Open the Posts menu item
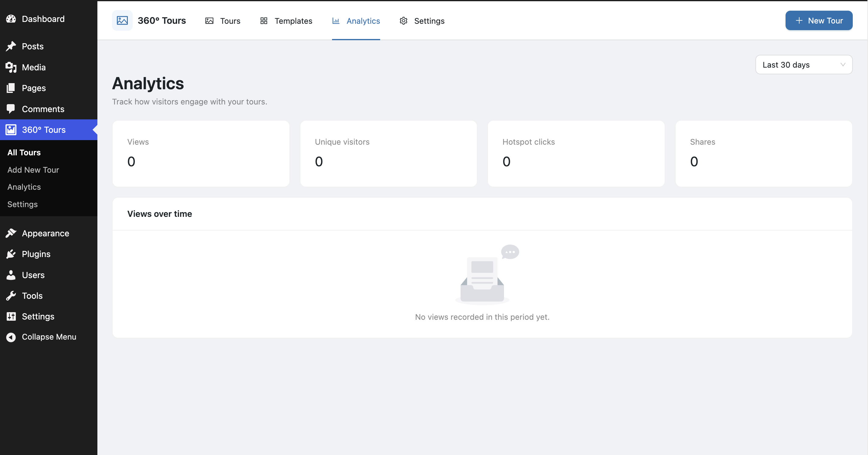The width and height of the screenshot is (868, 455). coord(48,46)
